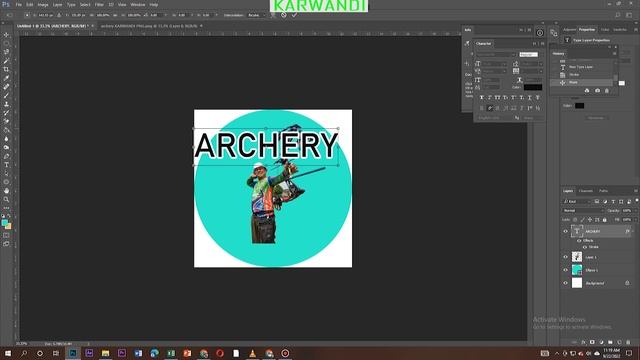The image size is (640, 360).
Task: Click the Underline icon in Character panel
Action: click(529, 97)
